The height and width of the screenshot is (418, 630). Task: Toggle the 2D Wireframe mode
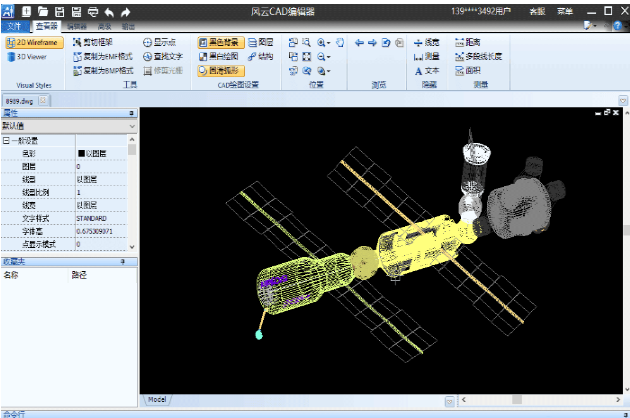tap(34, 43)
